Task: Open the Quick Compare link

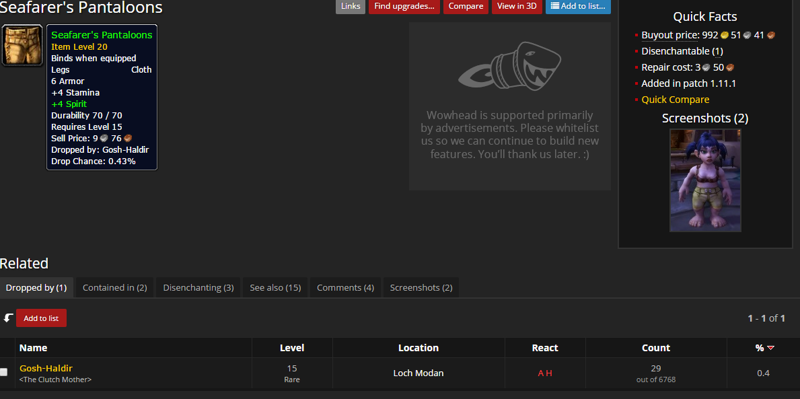Action: [675, 99]
